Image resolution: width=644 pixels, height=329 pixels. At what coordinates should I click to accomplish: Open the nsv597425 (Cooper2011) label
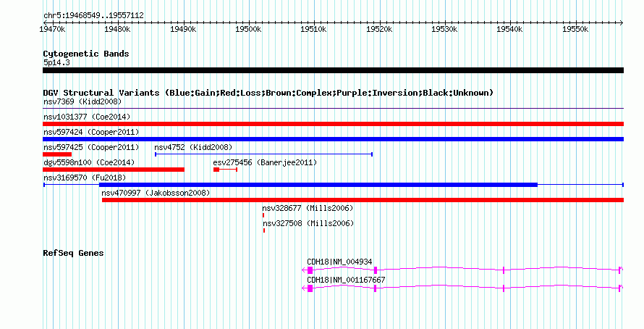point(91,147)
